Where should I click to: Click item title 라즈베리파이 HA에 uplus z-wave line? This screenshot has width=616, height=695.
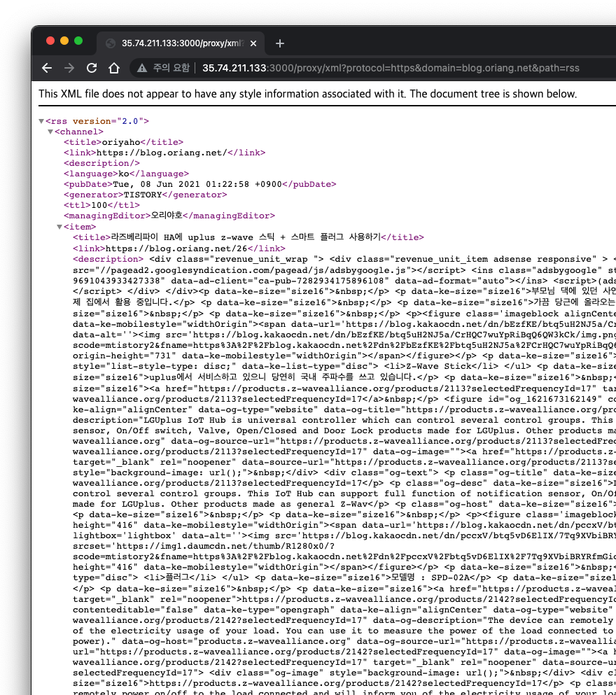[x=248, y=237]
